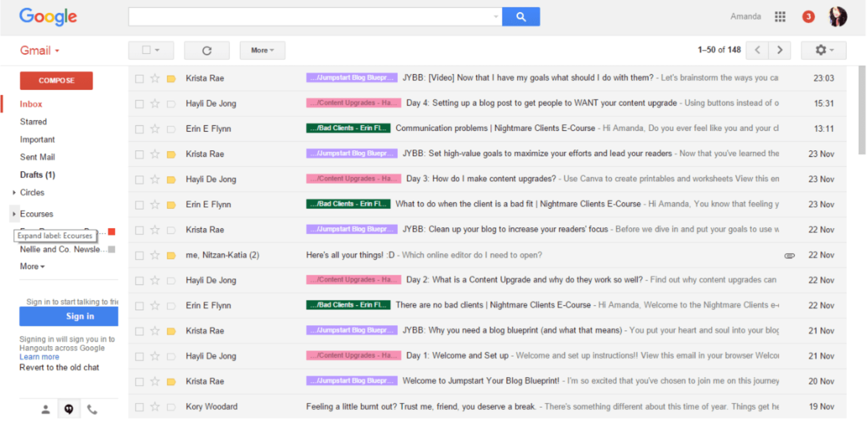Toggle importance marker on Hayli De Jong Day 2 email
868x434 pixels.
171,281
